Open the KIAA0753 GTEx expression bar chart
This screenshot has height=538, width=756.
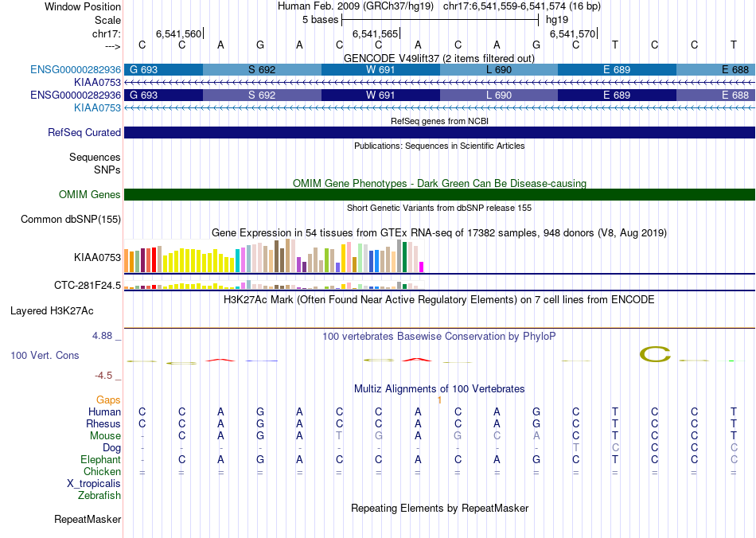pyautogui.click(x=274, y=256)
